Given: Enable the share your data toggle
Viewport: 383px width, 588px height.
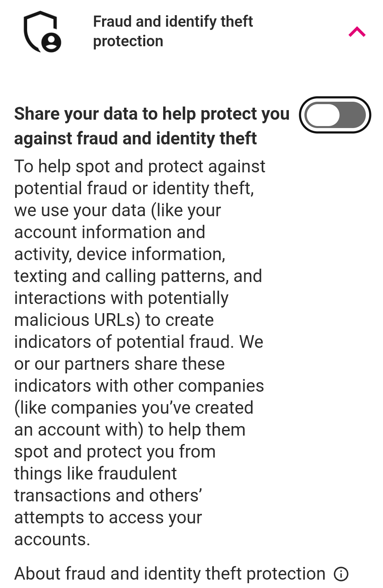Looking at the screenshot, I should 335,115.
